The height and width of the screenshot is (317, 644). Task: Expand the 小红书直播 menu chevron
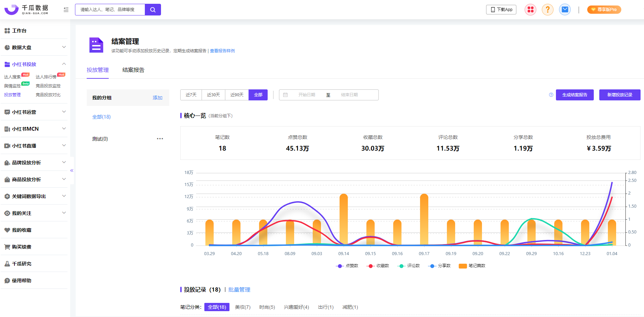(64, 145)
